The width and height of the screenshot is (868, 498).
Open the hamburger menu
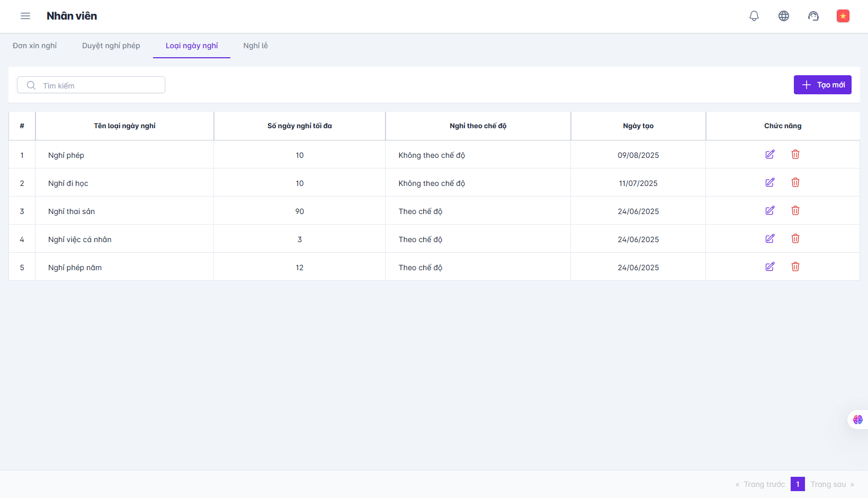tap(25, 16)
